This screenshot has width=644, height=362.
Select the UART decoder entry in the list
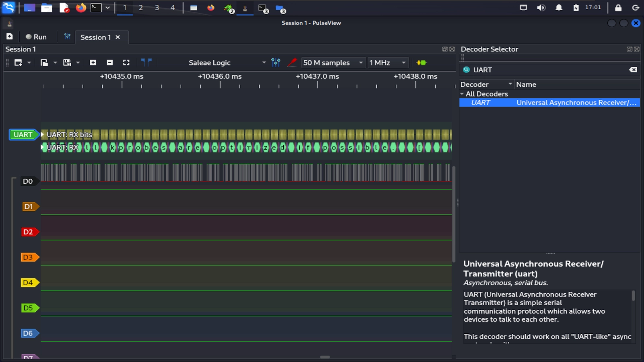pos(523,103)
